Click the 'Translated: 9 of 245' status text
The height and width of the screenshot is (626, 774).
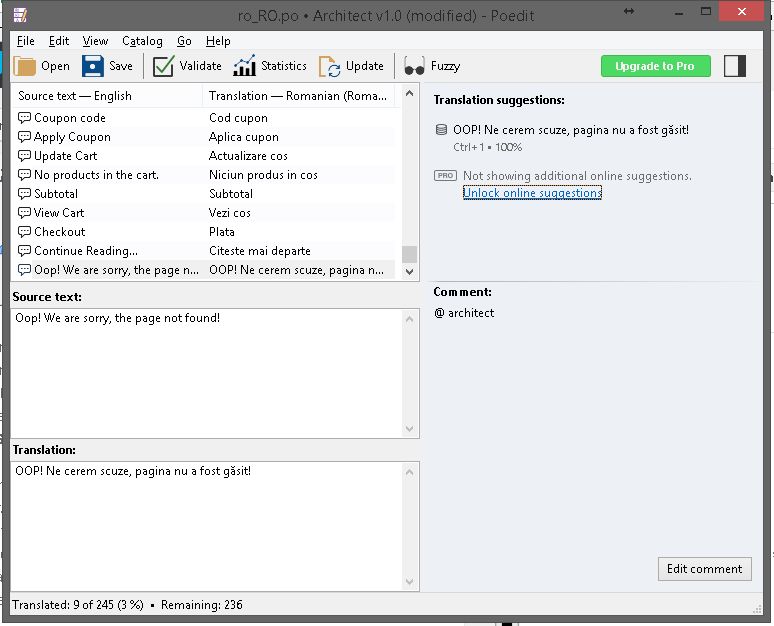click(x=78, y=605)
